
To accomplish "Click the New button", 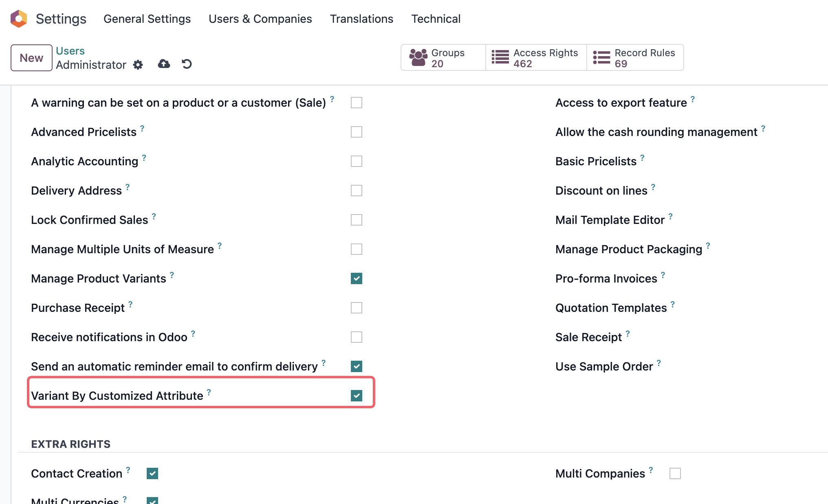I will [31, 58].
